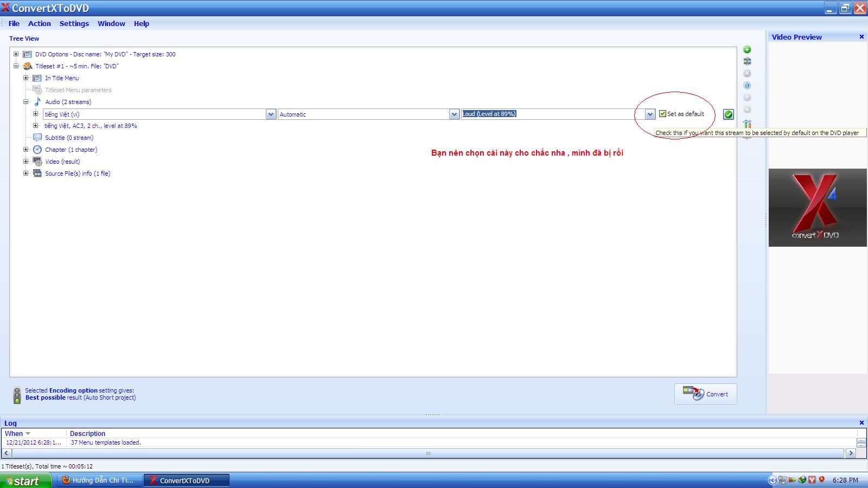Click the traffic light encoding quality icon

[x=17, y=395]
